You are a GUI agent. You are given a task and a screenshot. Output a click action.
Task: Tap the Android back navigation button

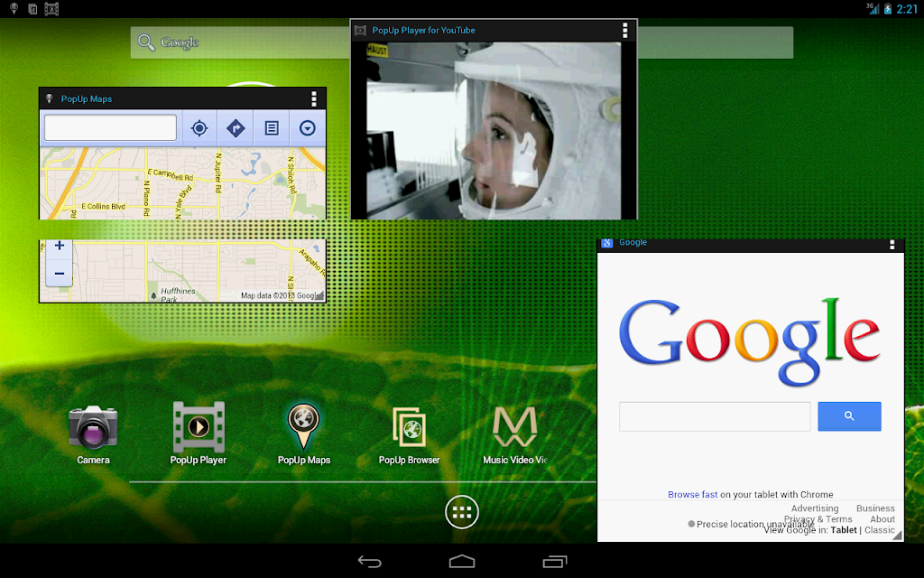pos(369,562)
